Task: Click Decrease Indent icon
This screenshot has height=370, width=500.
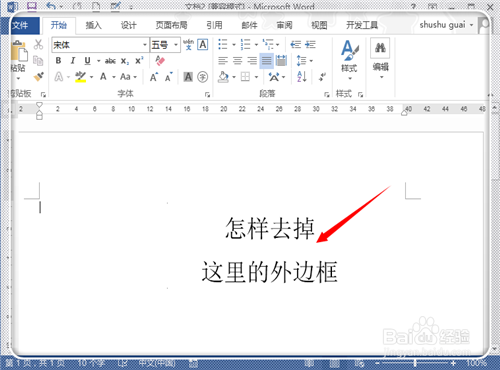Action: point(295,44)
